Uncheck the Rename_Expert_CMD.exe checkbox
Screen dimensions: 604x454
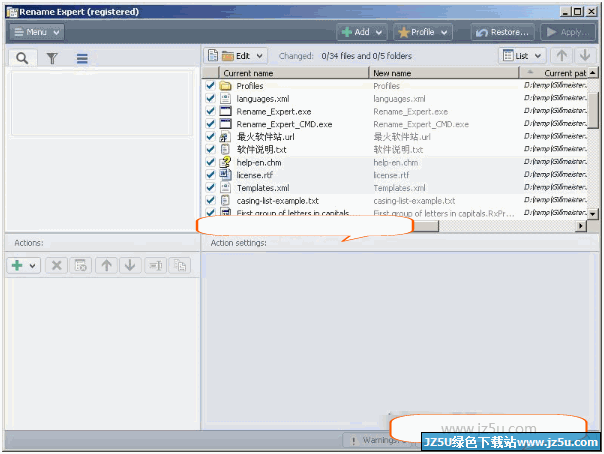point(210,124)
